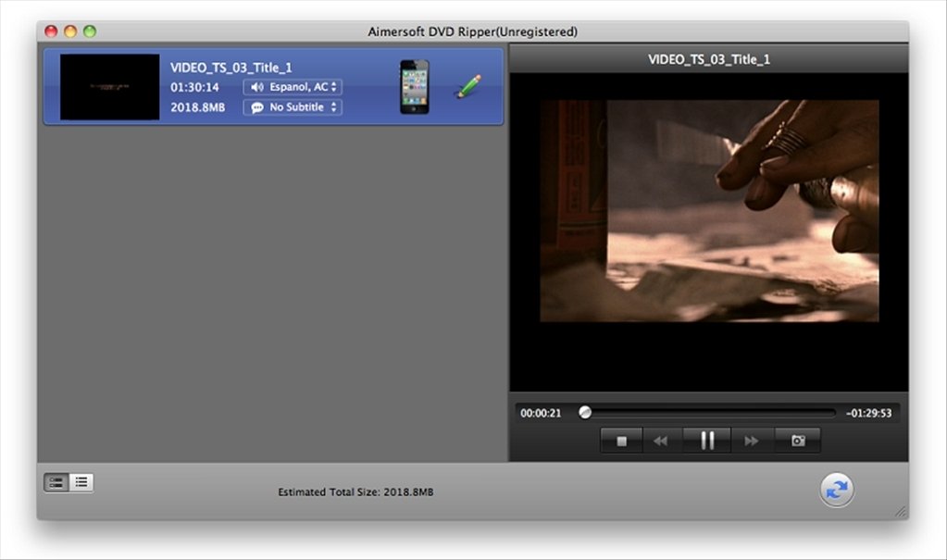Screen dimensions: 947x560
Task: Click the 00:00:21 elapsed time
Action: point(542,413)
